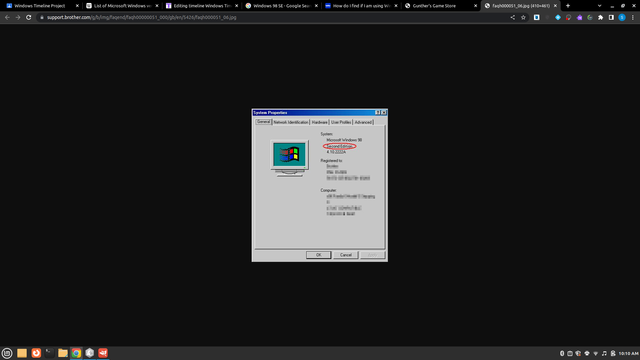The width and height of the screenshot is (640, 360).
Task: Close the Windows 98 SE Google Search tab
Action: (x=316, y=6)
